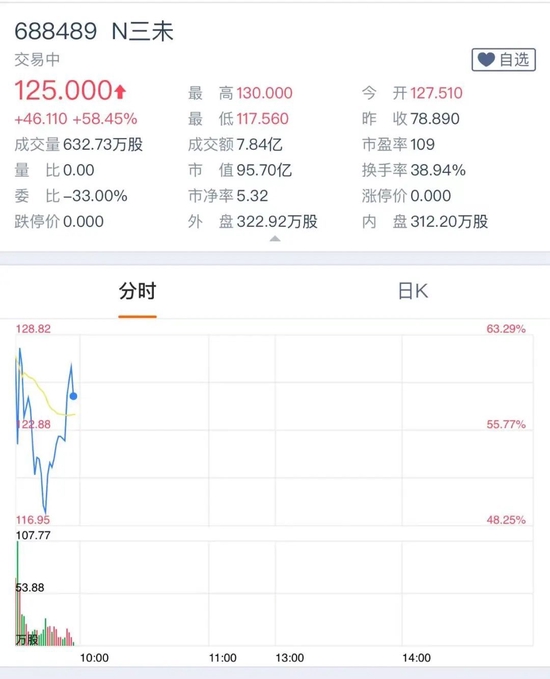550x679 pixels.
Task: Click the tallest opening volume bar
Action: pos(18,593)
